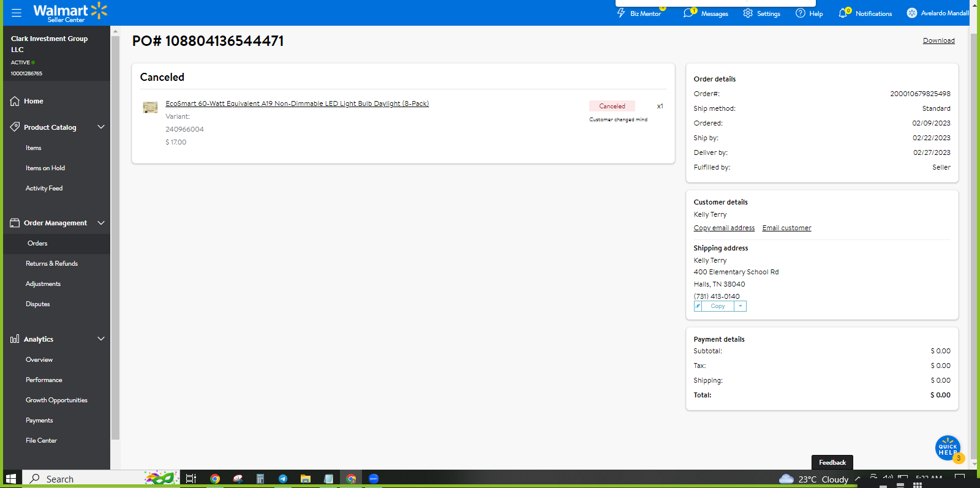Click the PO# 108804136544471 heading
The height and width of the screenshot is (488, 980).
click(x=208, y=41)
